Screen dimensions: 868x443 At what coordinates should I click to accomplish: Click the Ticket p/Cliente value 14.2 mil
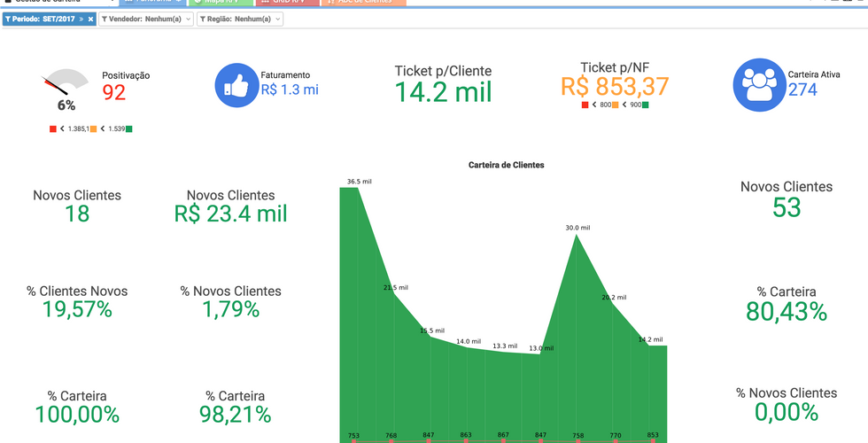tap(444, 92)
